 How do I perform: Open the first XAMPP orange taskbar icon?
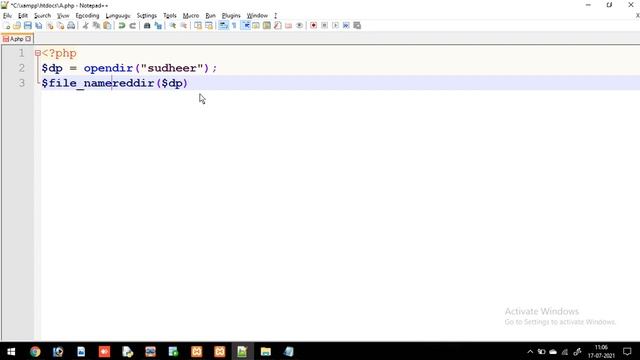pos(197,351)
